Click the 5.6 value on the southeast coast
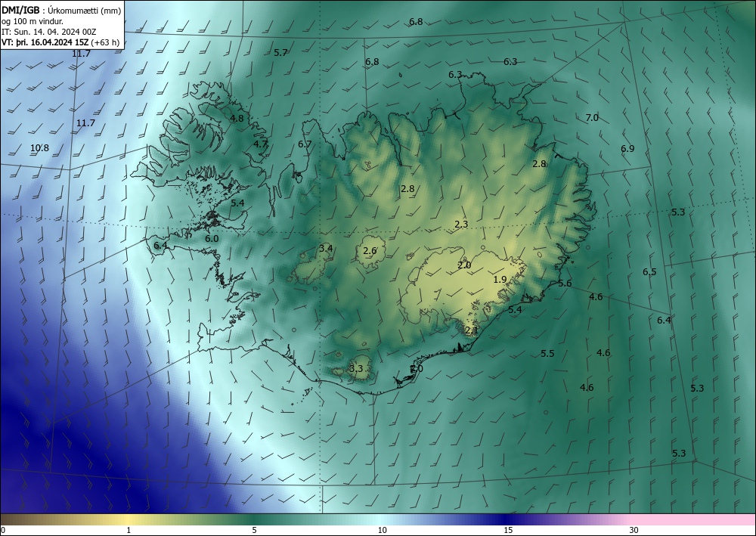 [565, 283]
